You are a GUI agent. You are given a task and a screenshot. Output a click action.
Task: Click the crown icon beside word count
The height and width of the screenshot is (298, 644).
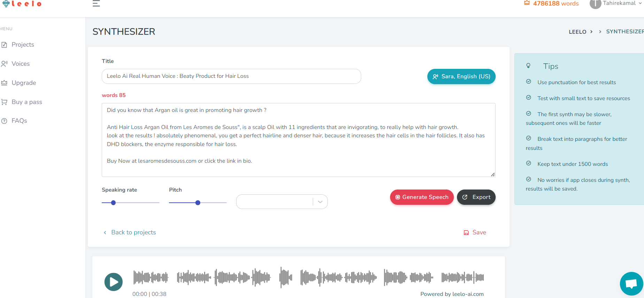pyautogui.click(x=527, y=3)
